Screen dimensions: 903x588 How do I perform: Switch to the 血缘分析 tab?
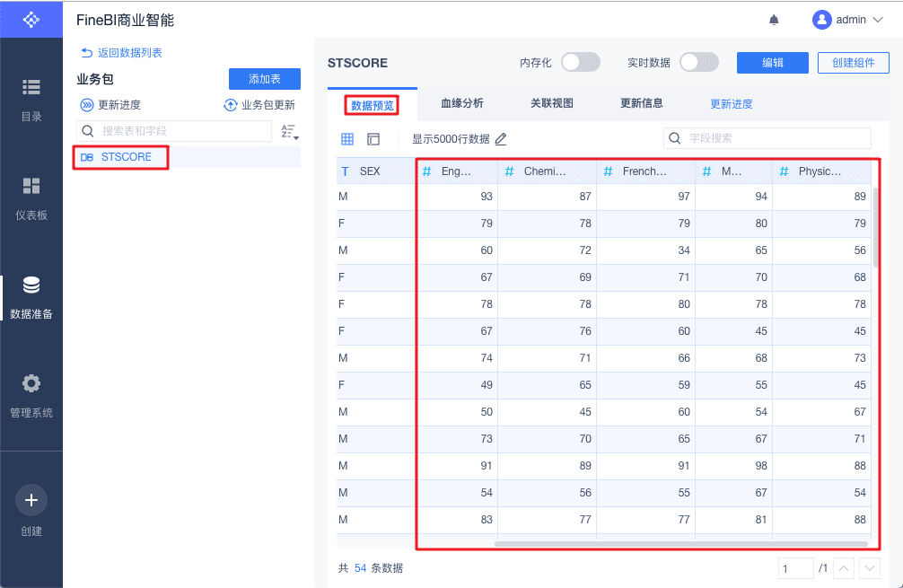click(462, 103)
